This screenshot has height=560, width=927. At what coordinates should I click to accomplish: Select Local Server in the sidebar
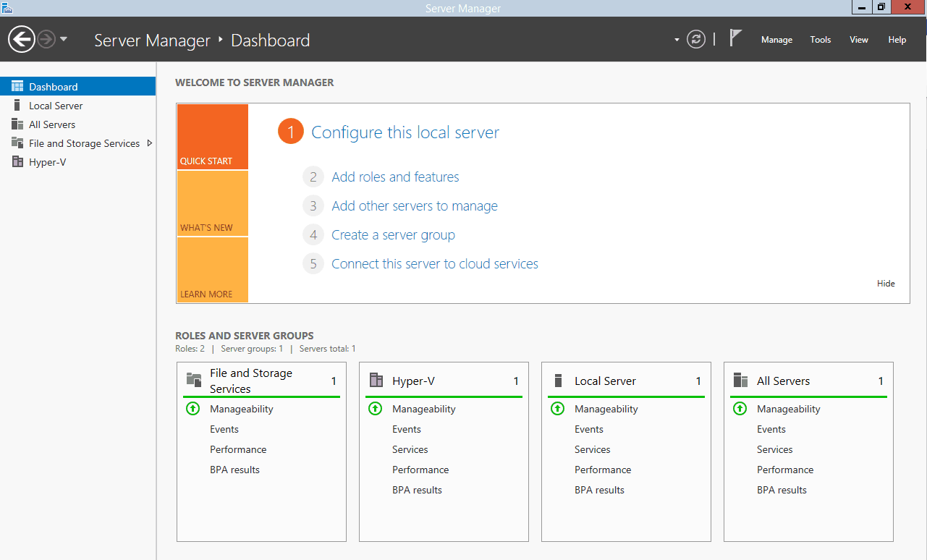point(77,106)
